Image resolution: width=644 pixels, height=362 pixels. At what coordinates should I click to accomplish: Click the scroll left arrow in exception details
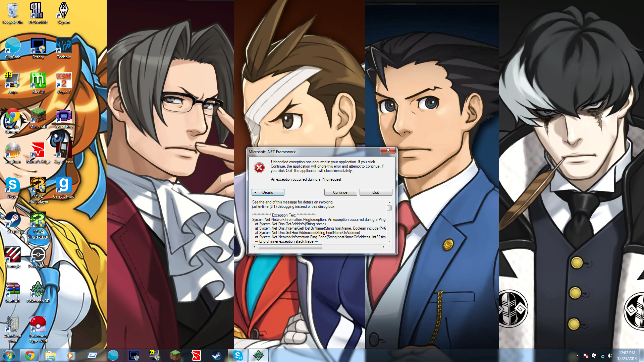255,247
